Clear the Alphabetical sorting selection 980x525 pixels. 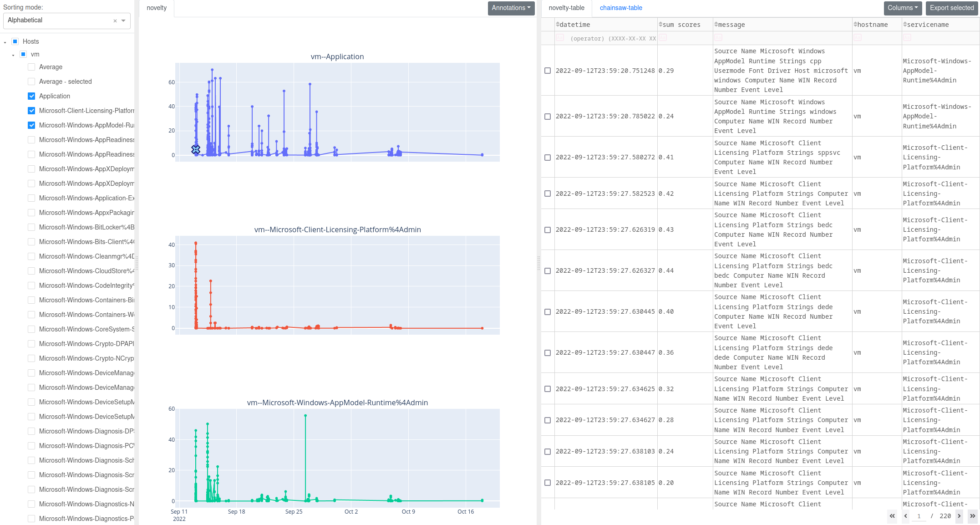[x=115, y=20]
